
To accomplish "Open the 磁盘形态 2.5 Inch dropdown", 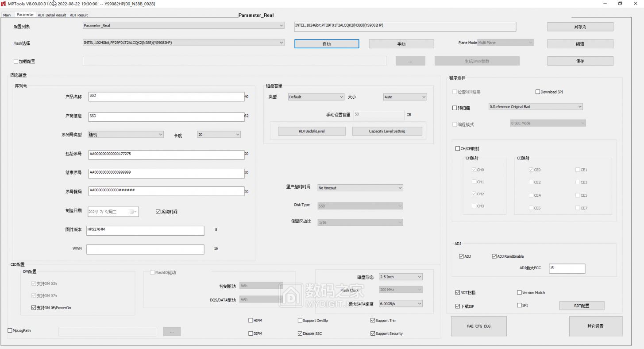I will [401, 277].
